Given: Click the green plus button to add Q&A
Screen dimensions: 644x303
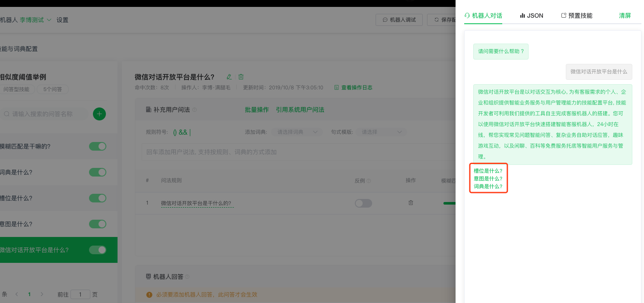Looking at the screenshot, I should point(99,114).
